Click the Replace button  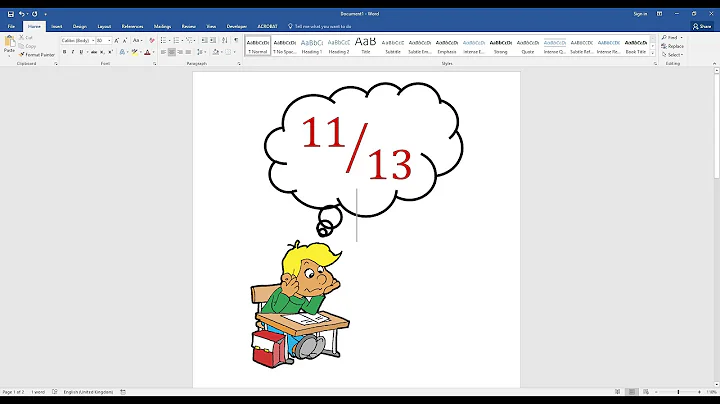[673, 46]
